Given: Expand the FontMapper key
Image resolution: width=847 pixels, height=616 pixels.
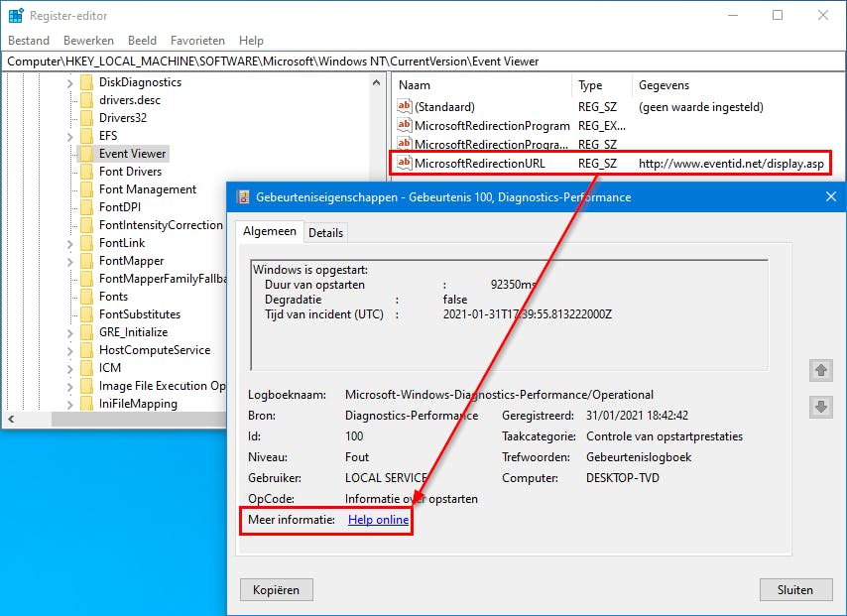Looking at the screenshot, I should [x=69, y=262].
